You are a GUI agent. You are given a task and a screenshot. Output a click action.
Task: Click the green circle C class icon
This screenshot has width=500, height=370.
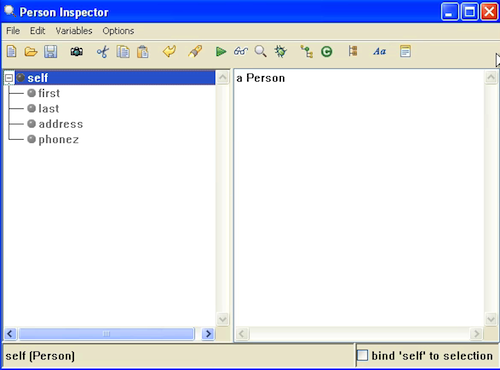[327, 52]
